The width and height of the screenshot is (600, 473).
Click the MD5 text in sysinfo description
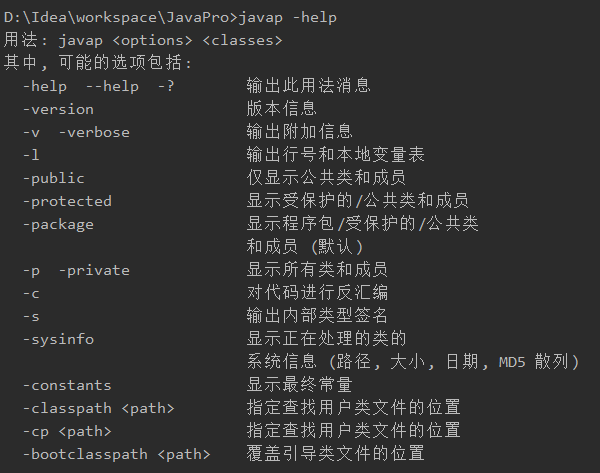coord(512,362)
